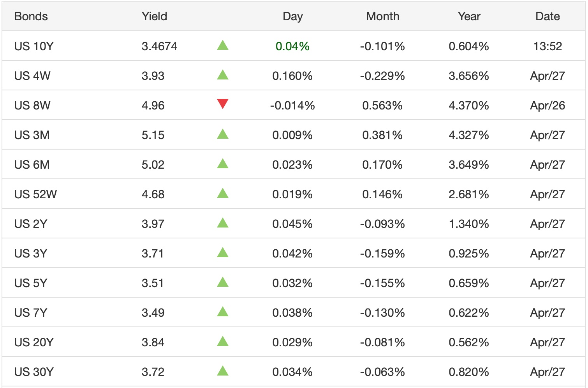588x388 pixels.
Task: Open the US 5Y bond link
Action: (31, 283)
